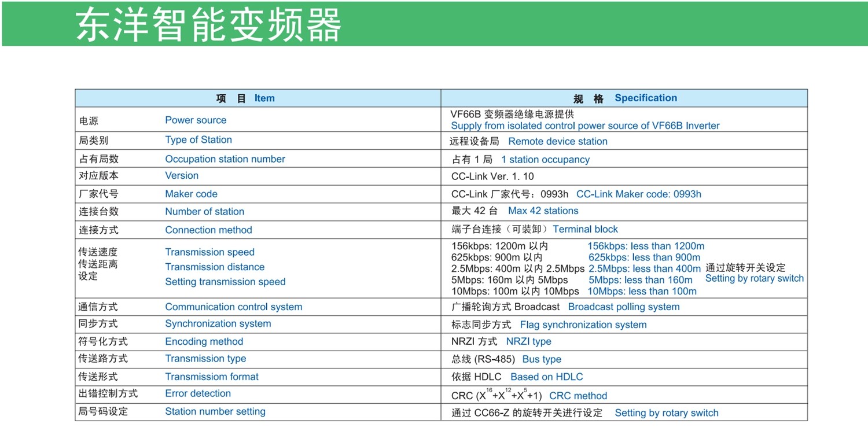Click the NRZI type specification
868x431 pixels.
pyautogui.click(x=529, y=342)
